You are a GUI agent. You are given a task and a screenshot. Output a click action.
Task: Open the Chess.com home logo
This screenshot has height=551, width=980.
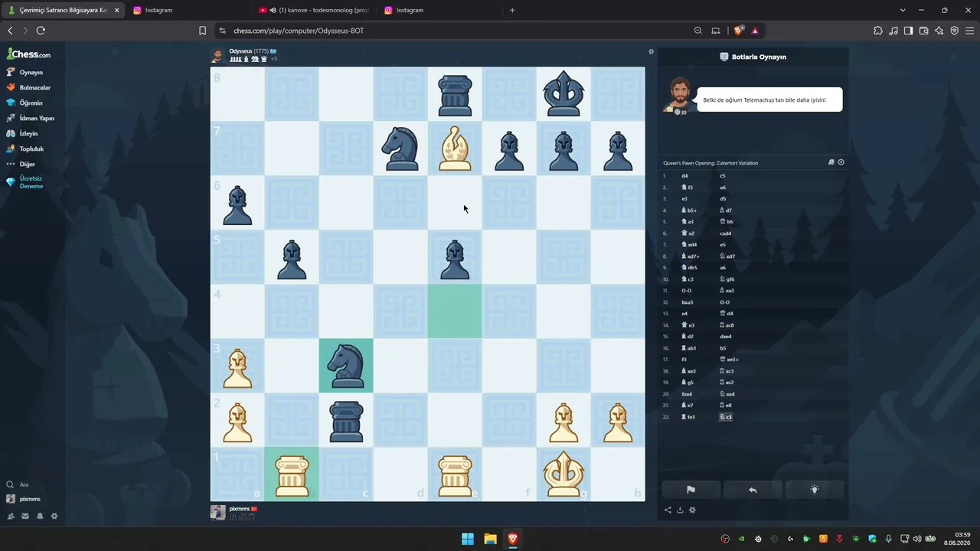click(29, 54)
